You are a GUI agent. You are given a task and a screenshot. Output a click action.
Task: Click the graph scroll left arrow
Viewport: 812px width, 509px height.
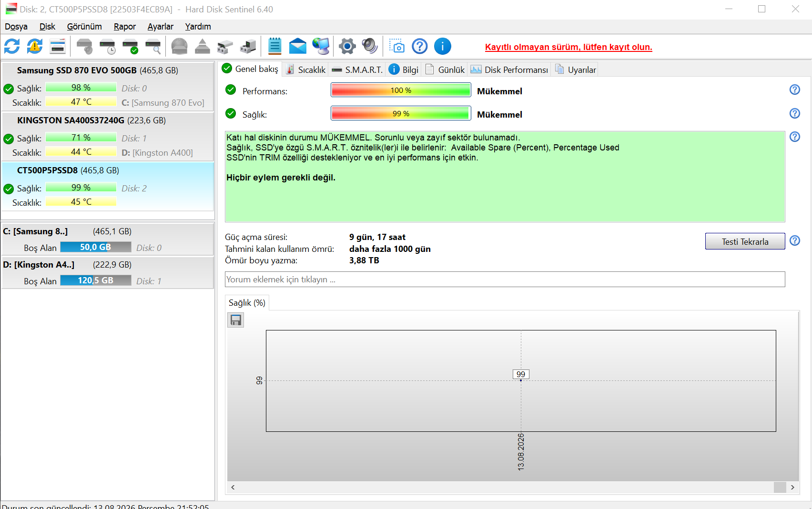pyautogui.click(x=233, y=487)
